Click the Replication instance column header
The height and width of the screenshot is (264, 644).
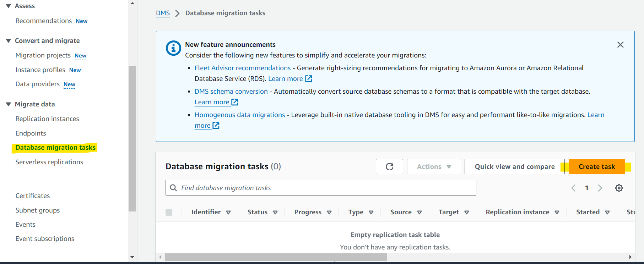(x=518, y=212)
